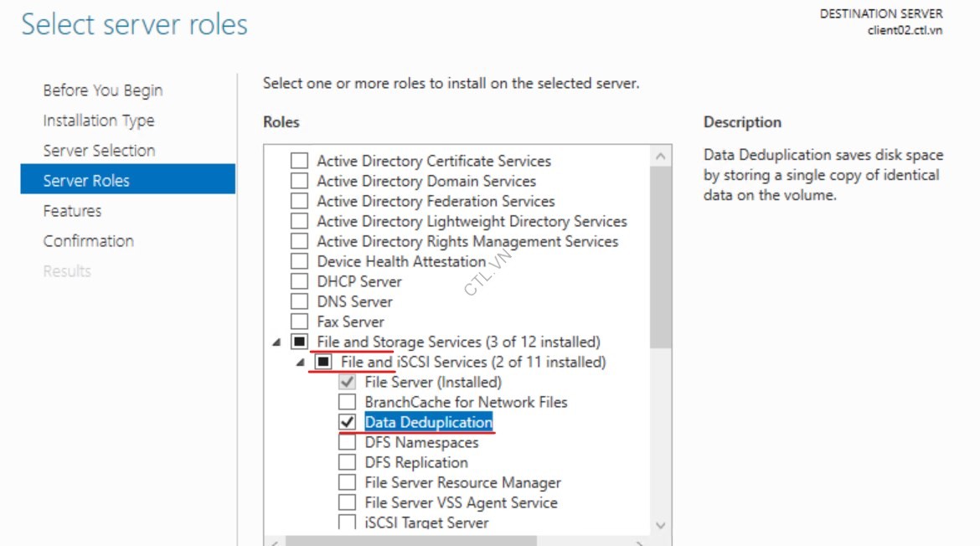
Task: Enable the iSCSI Target Server role
Action: point(347,523)
